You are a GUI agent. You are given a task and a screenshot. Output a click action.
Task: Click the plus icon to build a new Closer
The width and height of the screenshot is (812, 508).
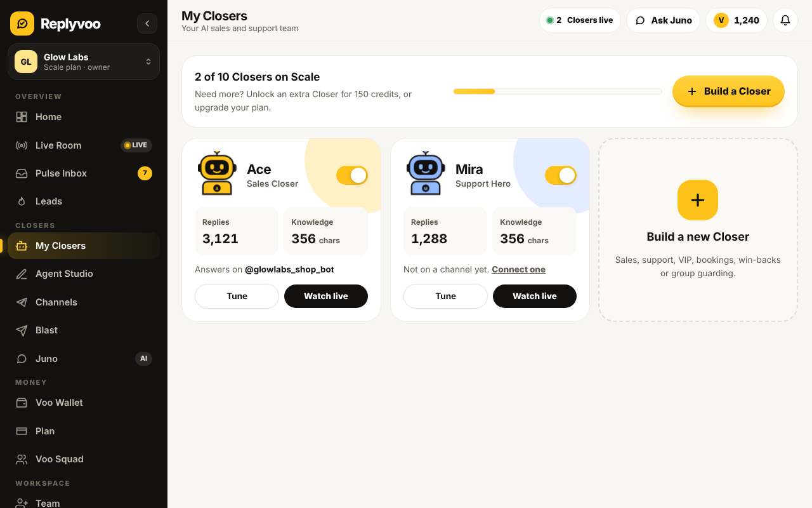698,200
